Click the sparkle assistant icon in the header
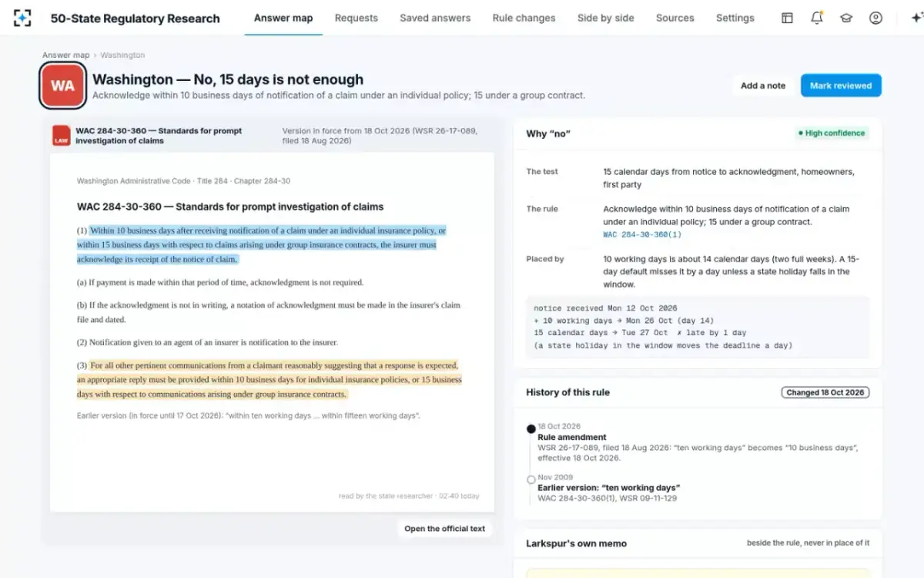This screenshot has width=924, height=578. point(916,18)
